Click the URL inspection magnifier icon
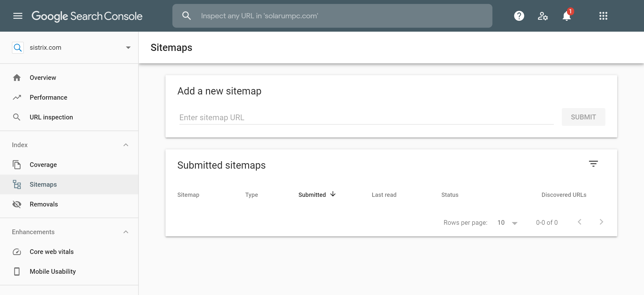 click(17, 117)
